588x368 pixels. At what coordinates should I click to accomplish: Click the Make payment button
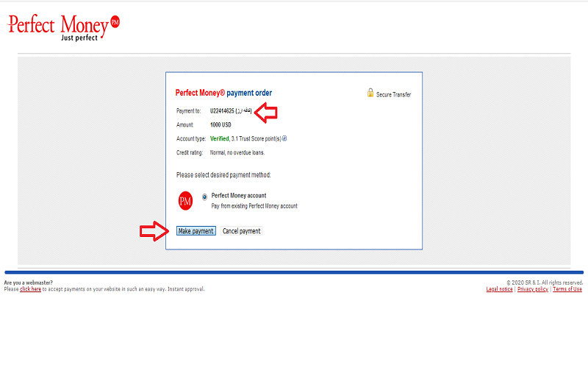196,231
